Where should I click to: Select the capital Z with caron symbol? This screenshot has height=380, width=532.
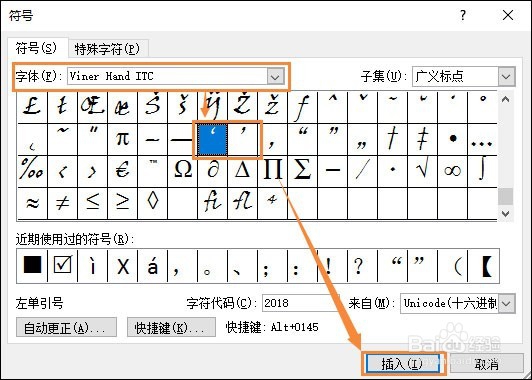tap(242, 107)
